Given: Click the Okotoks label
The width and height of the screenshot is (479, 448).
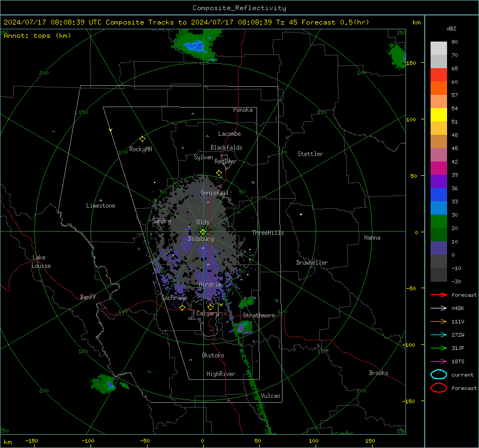Looking at the screenshot, I should point(213,355).
